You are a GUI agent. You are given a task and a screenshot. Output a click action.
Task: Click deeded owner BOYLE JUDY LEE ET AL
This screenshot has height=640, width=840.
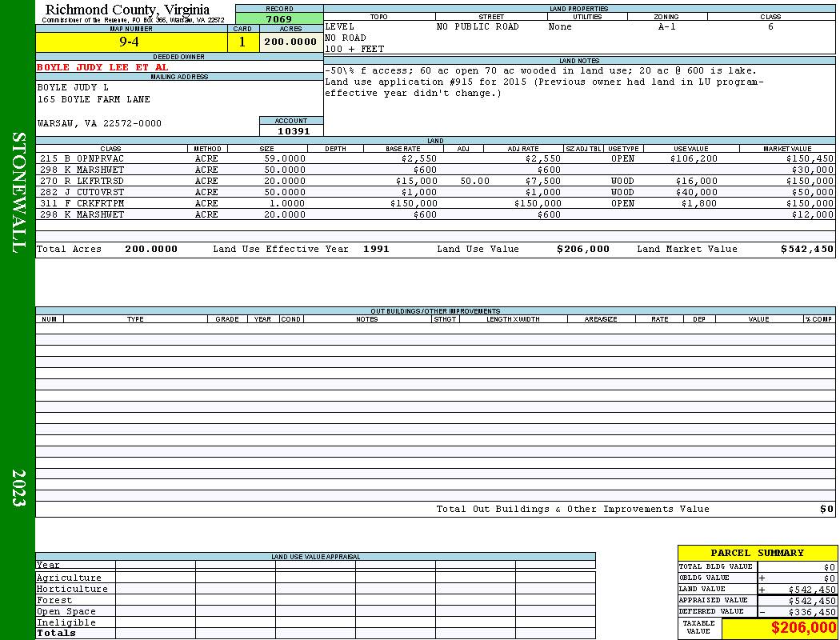(102, 67)
